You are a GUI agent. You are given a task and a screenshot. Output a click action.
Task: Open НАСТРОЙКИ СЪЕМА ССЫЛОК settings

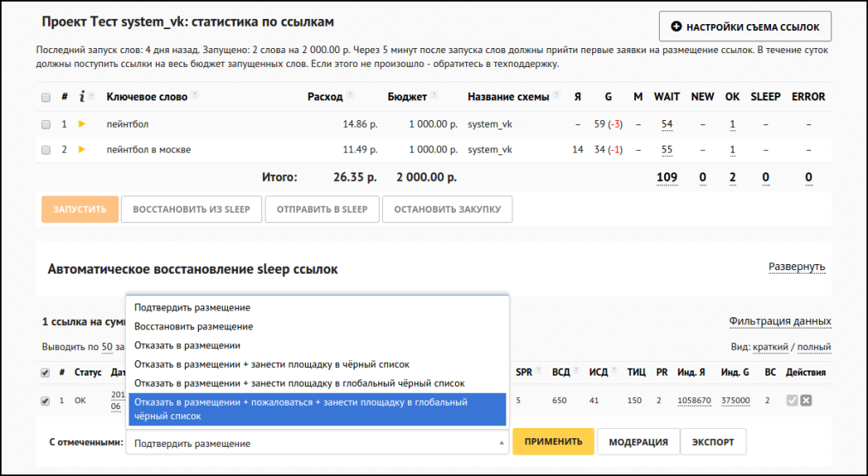tap(745, 27)
